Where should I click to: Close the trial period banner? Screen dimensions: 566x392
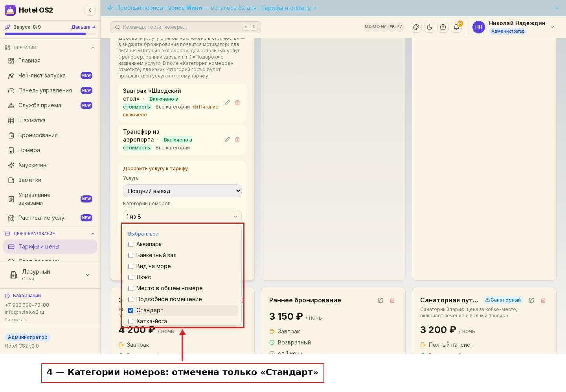[x=557, y=8]
